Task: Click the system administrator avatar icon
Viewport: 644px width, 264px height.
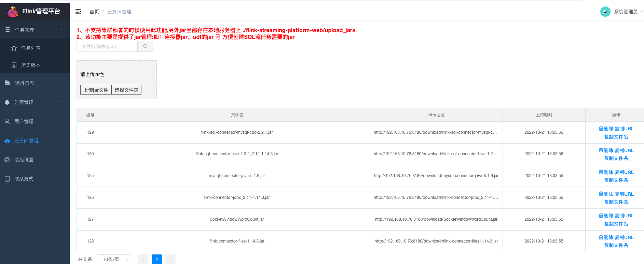Action: point(605,12)
